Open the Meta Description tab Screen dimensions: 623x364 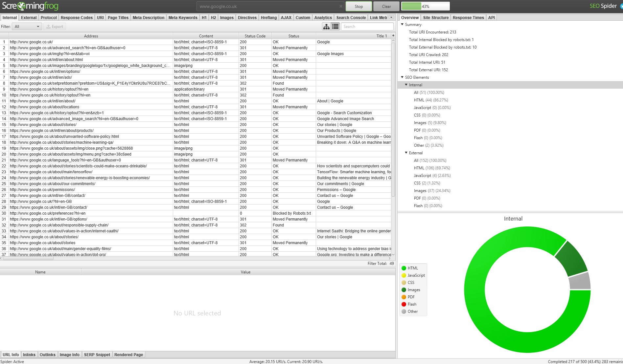tap(149, 18)
